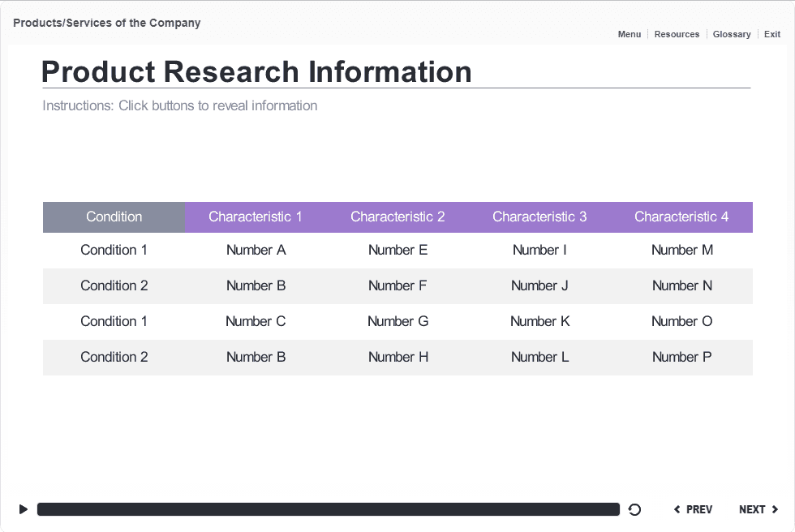This screenshot has width=795, height=532.
Task: Open the Glossary link
Action: pyautogui.click(x=732, y=34)
